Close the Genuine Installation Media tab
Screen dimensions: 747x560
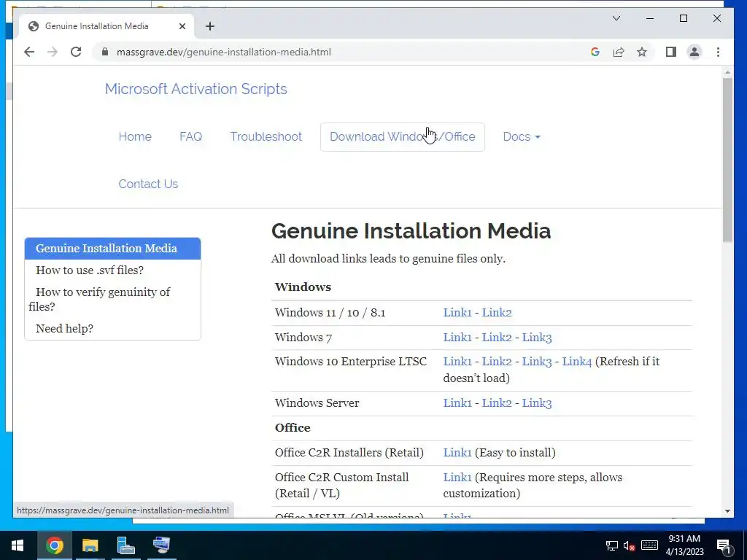click(x=182, y=26)
